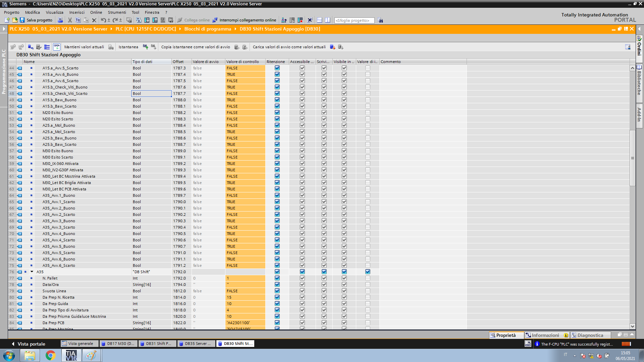The image size is (644, 362).
Task: Toggle Ritenzione checkbox for A15.a_Avv.5_Scarto
Action: pos(277,68)
